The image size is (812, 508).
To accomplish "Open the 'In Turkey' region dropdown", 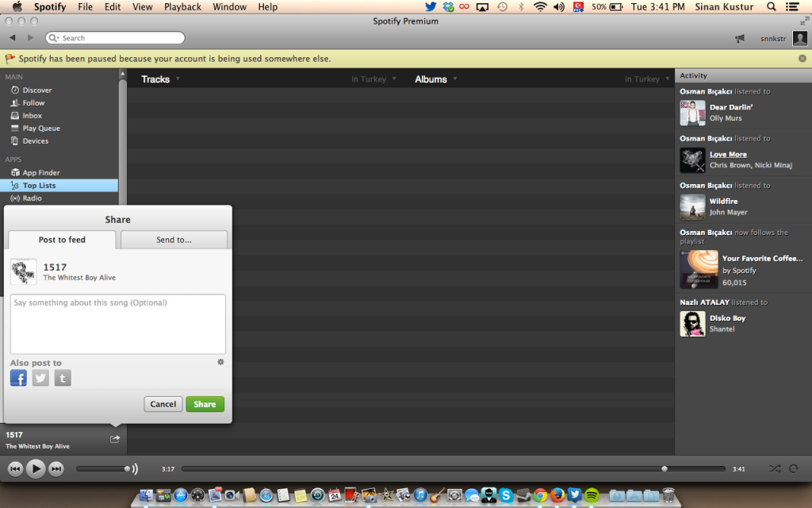I will [373, 79].
